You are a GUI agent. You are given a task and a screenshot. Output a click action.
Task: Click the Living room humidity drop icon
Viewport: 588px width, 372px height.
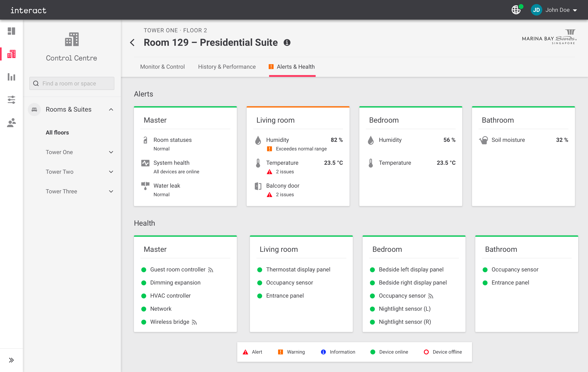[258, 140]
